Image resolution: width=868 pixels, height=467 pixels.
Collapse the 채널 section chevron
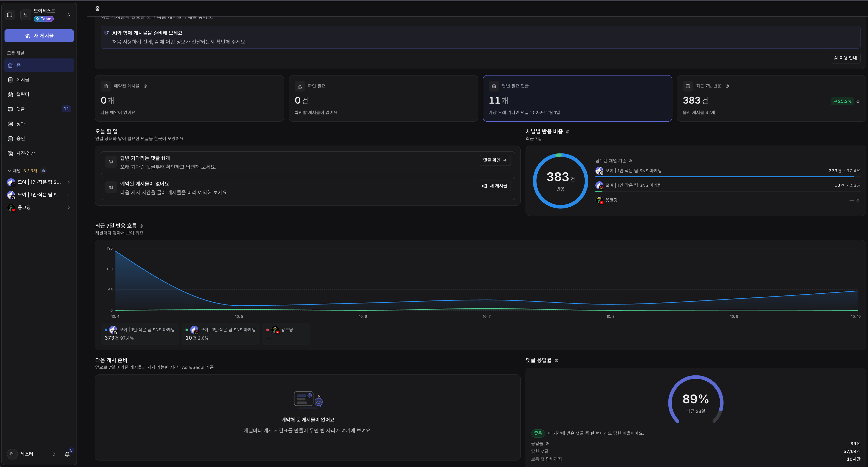[10, 171]
